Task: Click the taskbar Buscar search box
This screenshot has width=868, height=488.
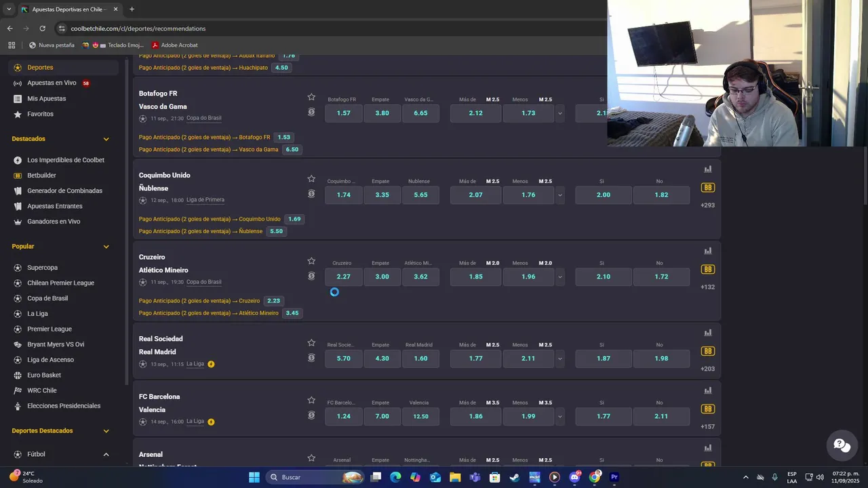Action: pyautogui.click(x=315, y=477)
